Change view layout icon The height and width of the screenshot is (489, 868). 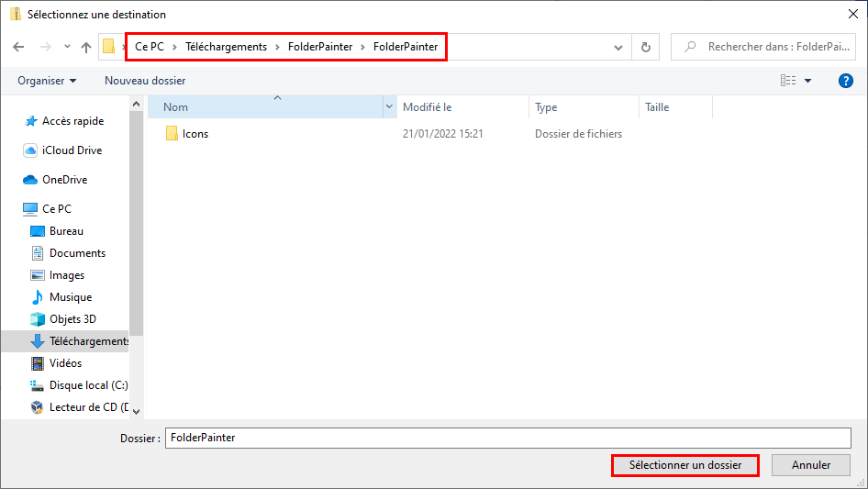(788, 81)
